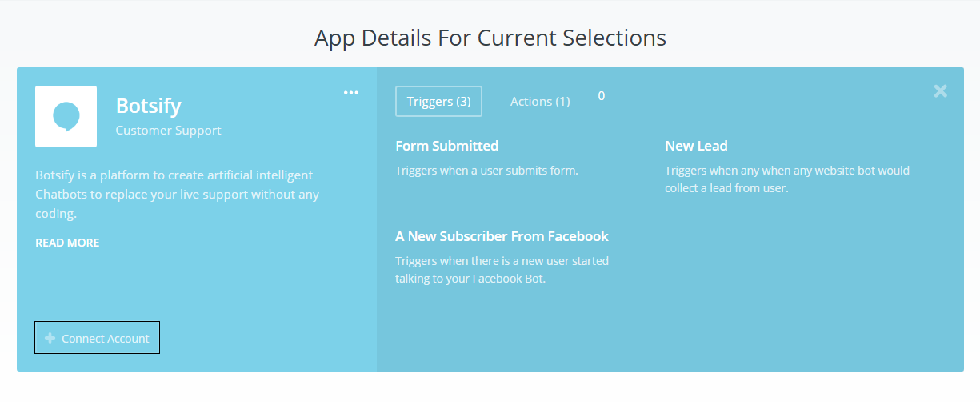This screenshot has height=402, width=980.
Task: Click the App Details For Current Selections heading
Action: 490,38
